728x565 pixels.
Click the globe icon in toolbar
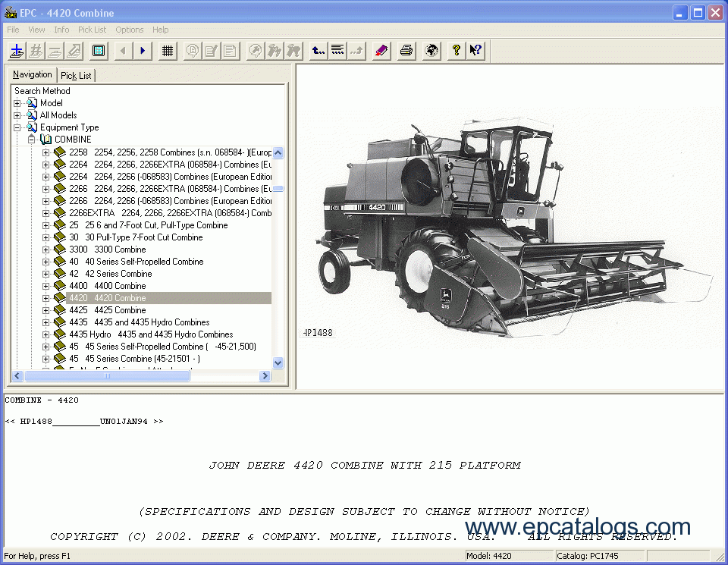click(x=431, y=51)
